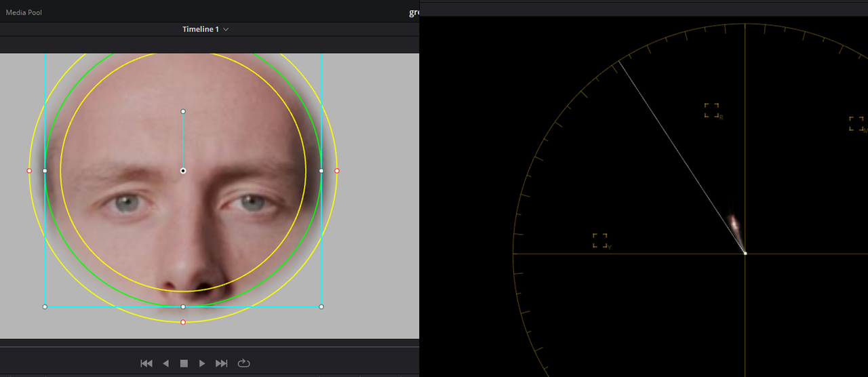This screenshot has height=377, width=868.
Task: Select the window rotation handle above center
Action: point(183,111)
